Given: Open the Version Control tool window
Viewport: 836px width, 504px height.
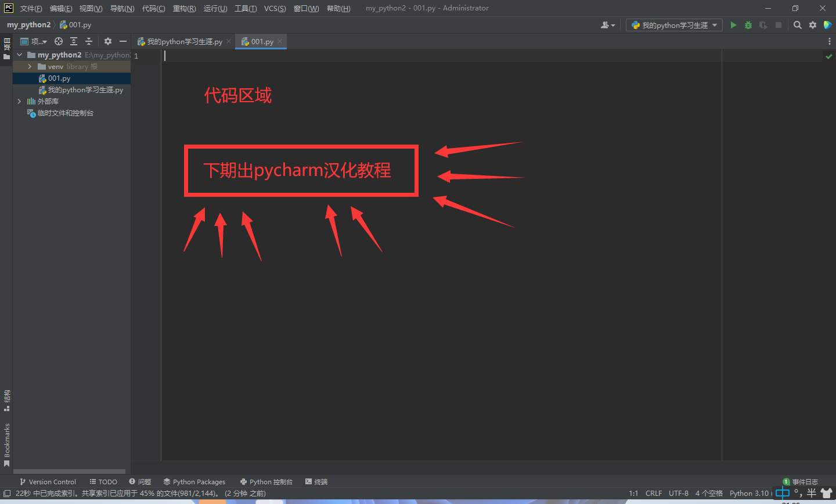Looking at the screenshot, I should (x=48, y=482).
